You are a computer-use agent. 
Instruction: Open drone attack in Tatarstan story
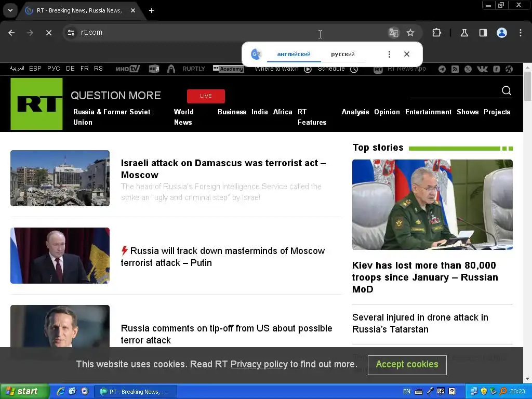(x=420, y=323)
